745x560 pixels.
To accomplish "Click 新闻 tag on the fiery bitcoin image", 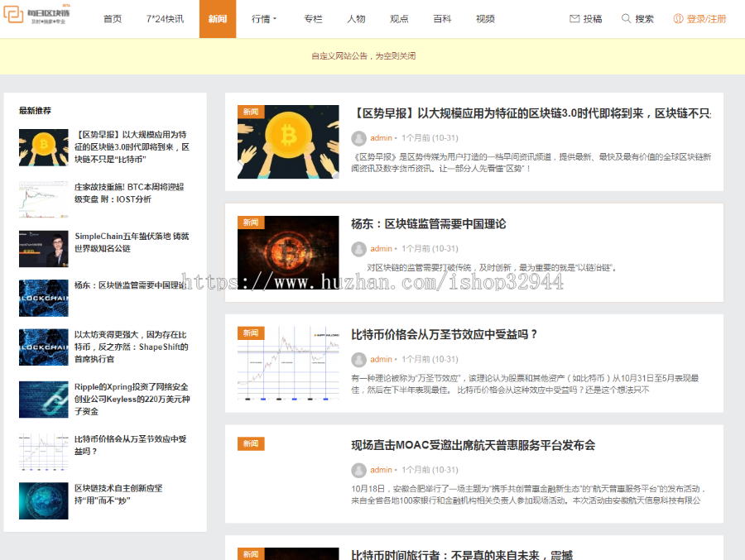I will point(251,223).
